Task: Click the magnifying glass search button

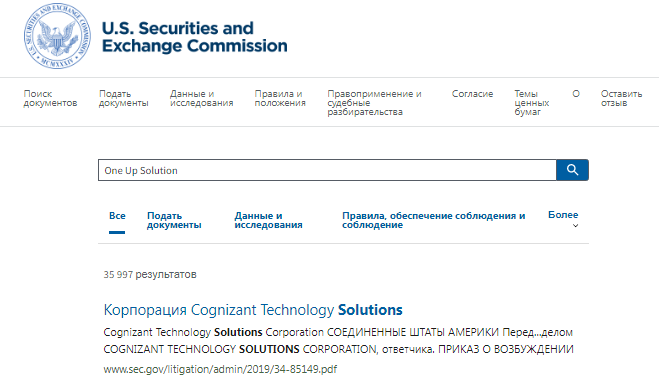Action: (572, 170)
